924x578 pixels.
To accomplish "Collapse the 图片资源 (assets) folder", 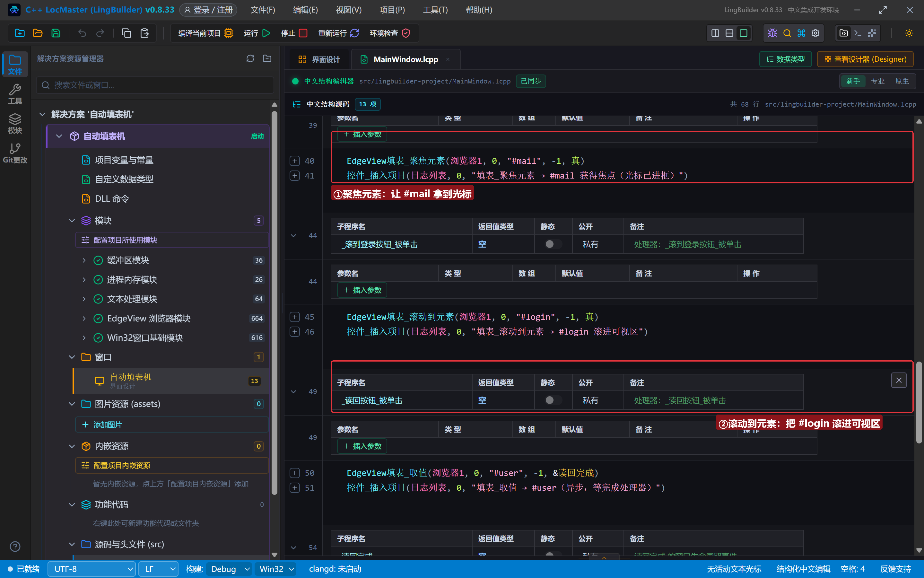I will coord(72,404).
